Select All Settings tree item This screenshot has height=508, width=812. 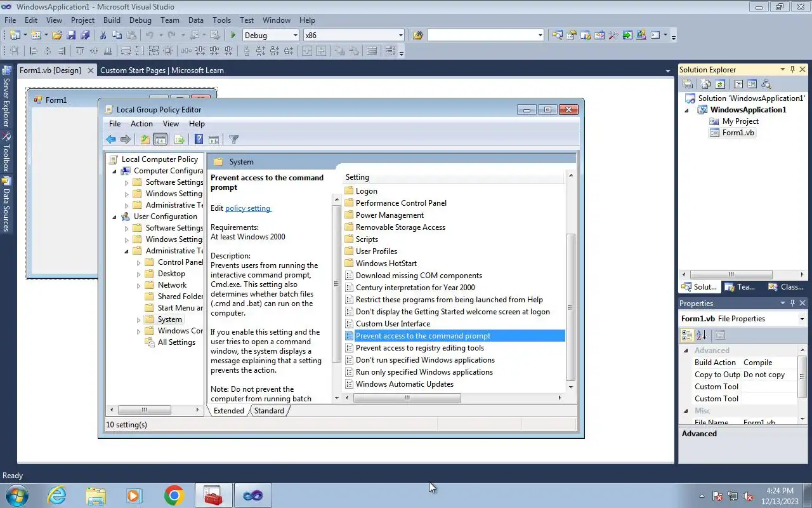click(176, 342)
